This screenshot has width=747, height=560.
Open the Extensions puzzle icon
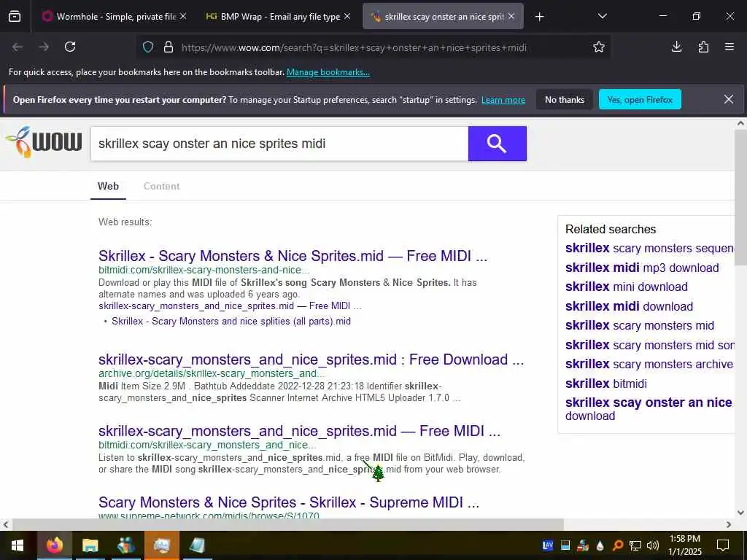point(703,47)
